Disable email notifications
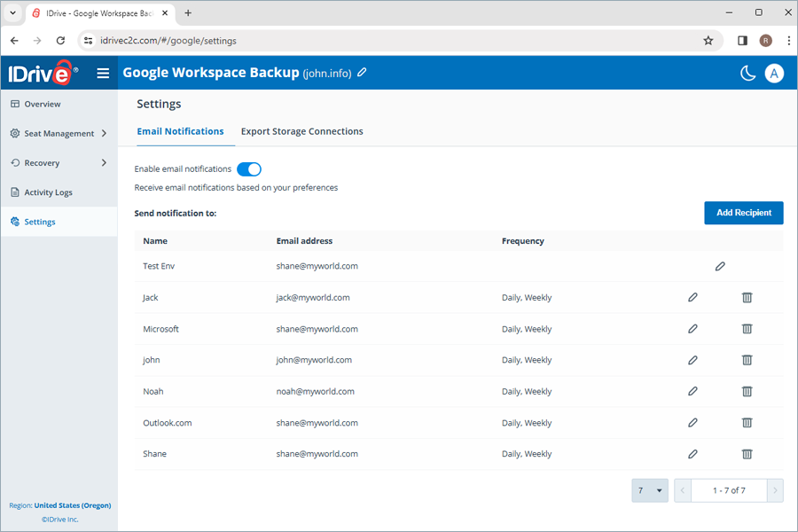The image size is (798, 532). 248,168
